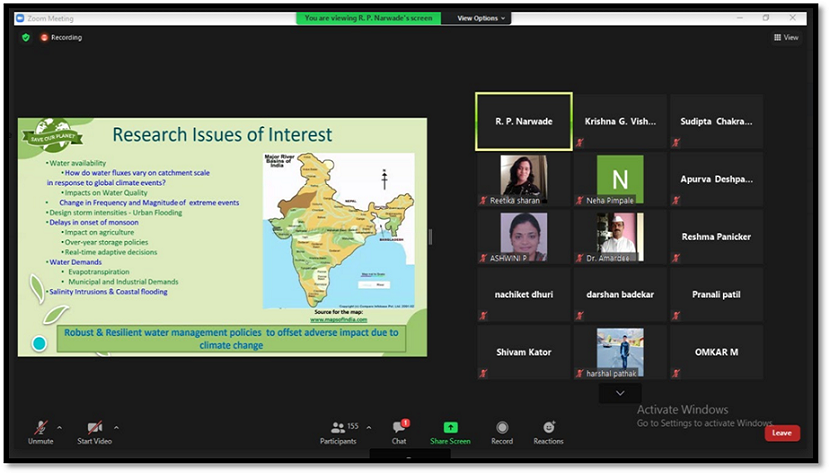This screenshot has width=830, height=474.
Task: Open the View layout menu
Action: pyautogui.click(x=786, y=37)
